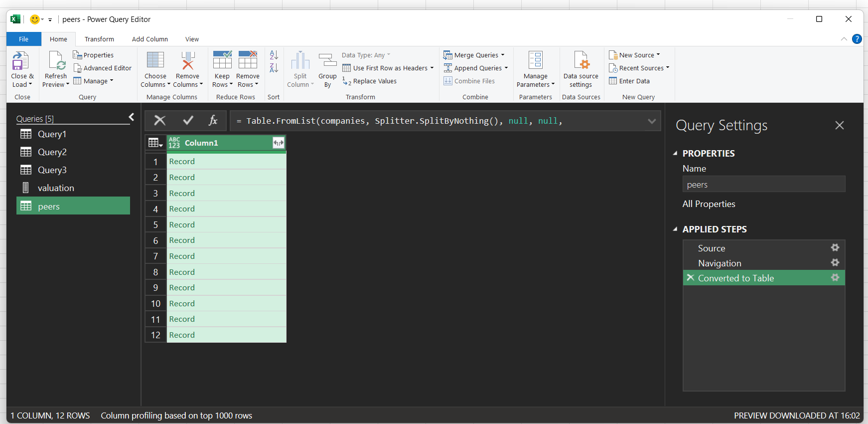The height and width of the screenshot is (424, 868).
Task: Sort column descending
Action: 274,68
